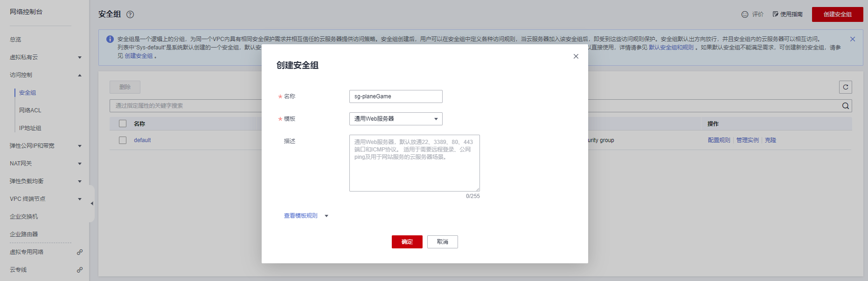868x281 pixels.
Task: Click the info icon in the banner
Action: tap(110, 39)
